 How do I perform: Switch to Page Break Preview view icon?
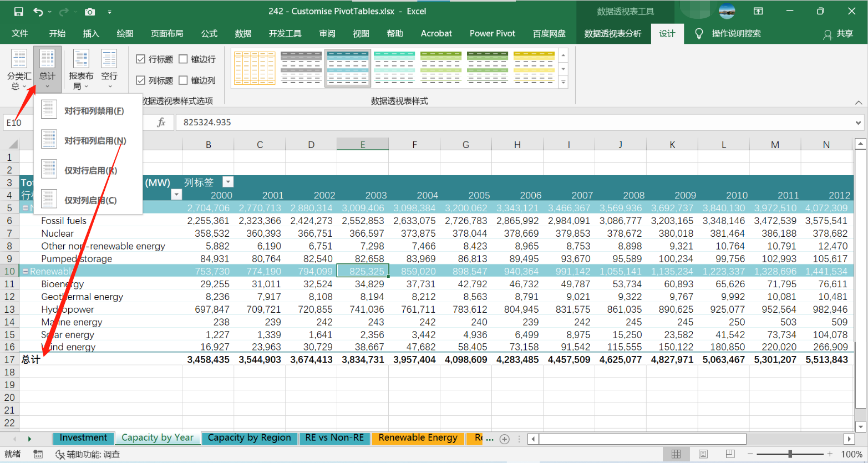(x=730, y=454)
